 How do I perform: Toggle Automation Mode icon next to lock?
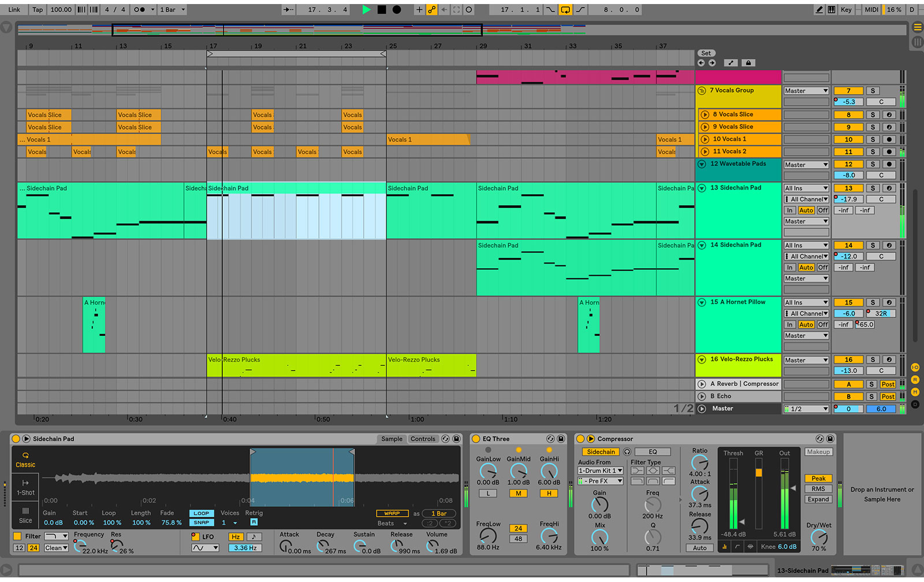pos(731,63)
